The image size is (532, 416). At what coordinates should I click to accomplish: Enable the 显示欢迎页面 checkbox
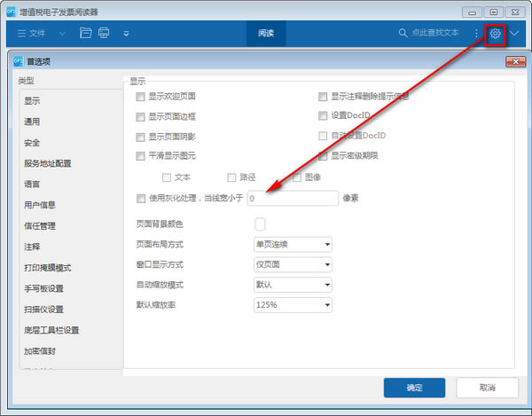[140, 97]
